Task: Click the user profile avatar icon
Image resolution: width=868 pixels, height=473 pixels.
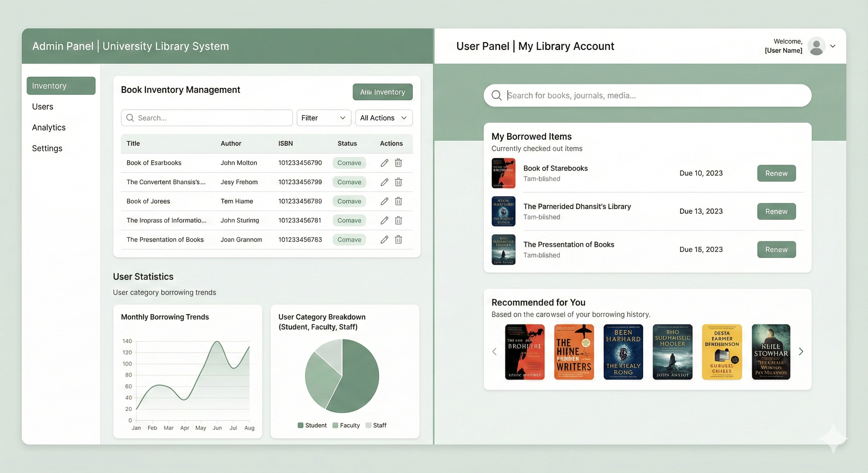Action: coord(816,46)
